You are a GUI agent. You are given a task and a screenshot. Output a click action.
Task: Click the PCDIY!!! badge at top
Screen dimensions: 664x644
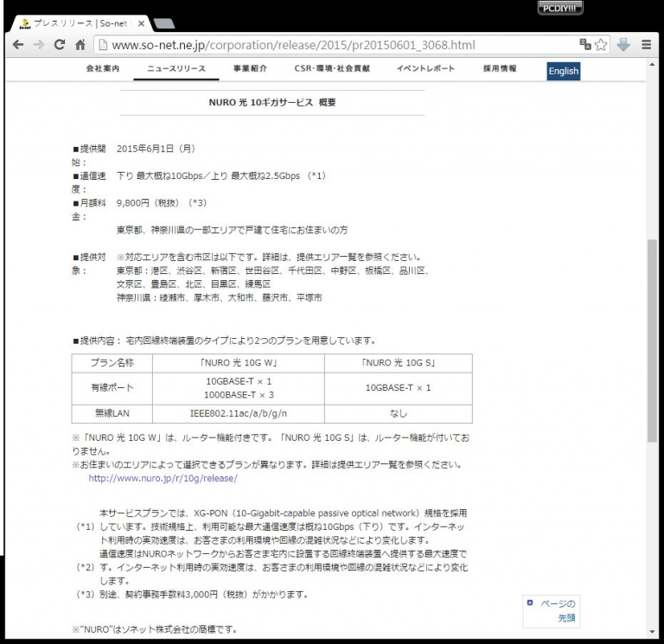pos(560,8)
